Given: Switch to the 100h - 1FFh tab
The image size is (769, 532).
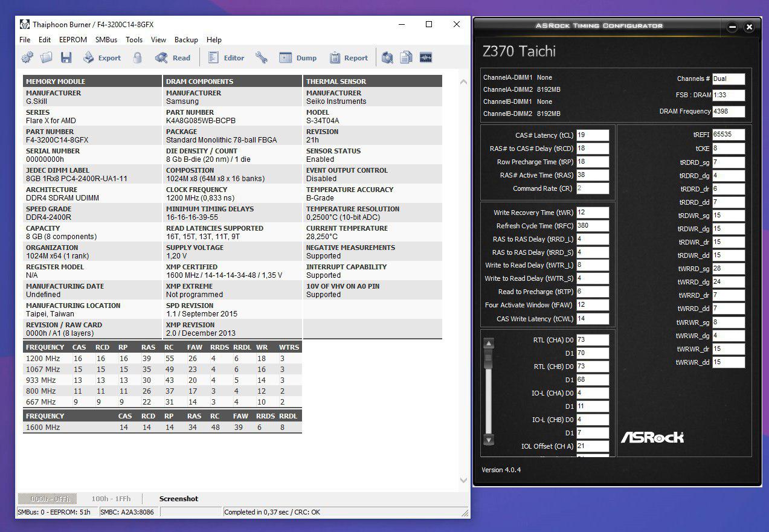Looking at the screenshot, I should click(x=111, y=499).
